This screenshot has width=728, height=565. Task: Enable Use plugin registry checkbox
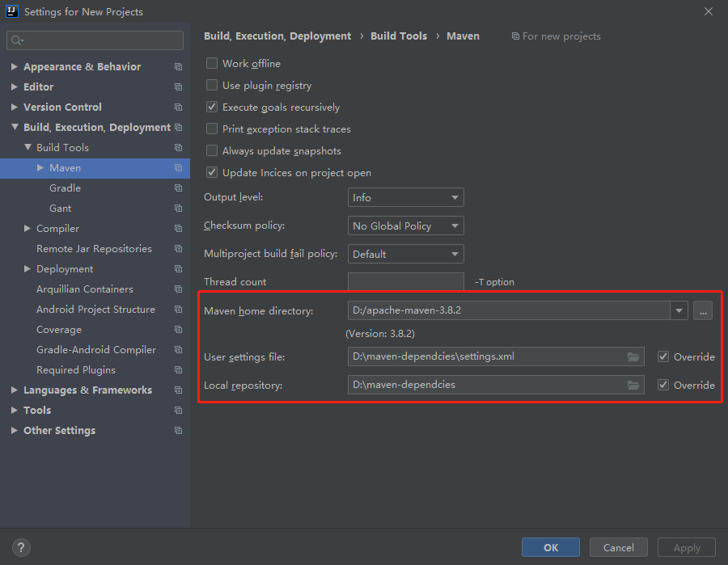(212, 85)
